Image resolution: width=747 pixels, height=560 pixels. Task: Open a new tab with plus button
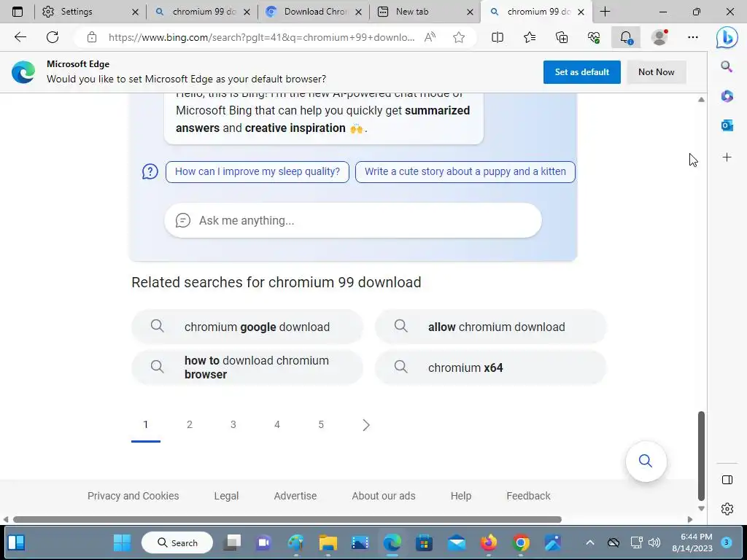(605, 12)
